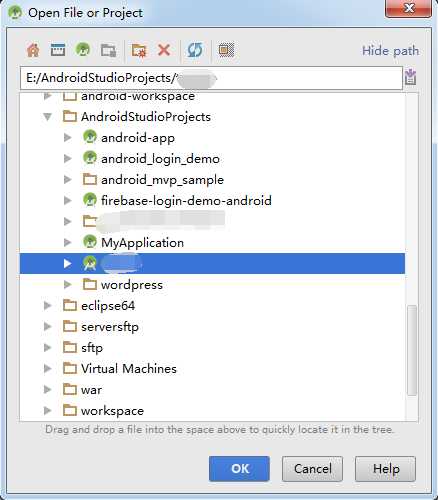The height and width of the screenshot is (500, 438).
Task: Close the Open File or Project dialog
Action: 408,8
